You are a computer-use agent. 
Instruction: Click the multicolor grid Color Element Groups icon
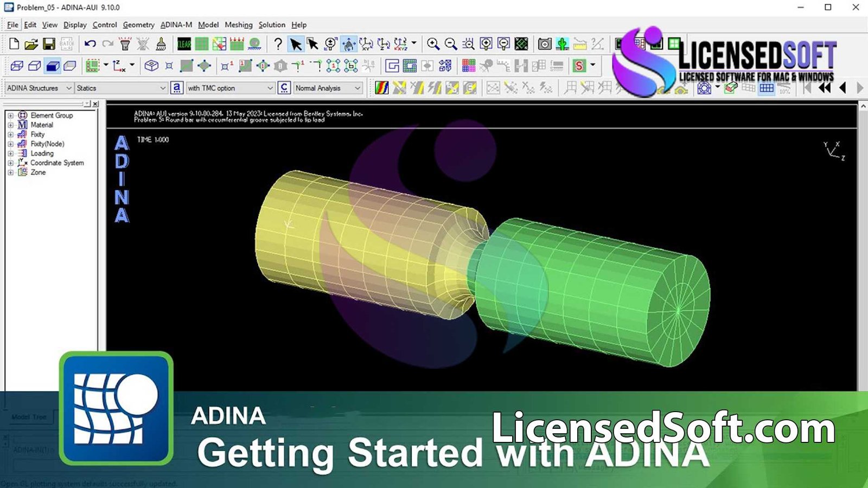[x=469, y=66]
